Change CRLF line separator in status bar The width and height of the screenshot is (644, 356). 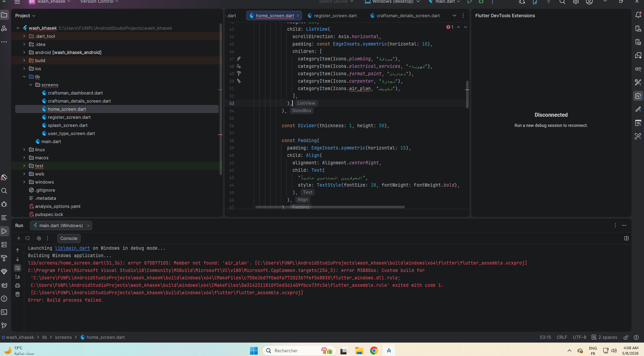(562, 337)
